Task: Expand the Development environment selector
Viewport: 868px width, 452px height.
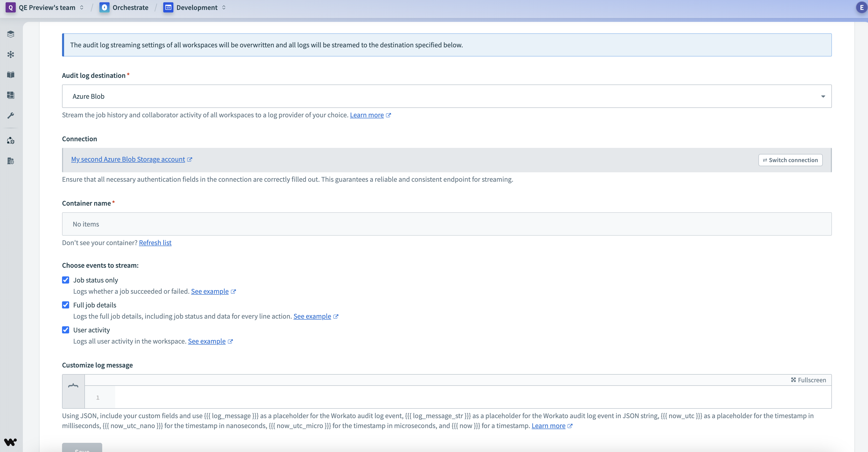Action: [197, 7]
